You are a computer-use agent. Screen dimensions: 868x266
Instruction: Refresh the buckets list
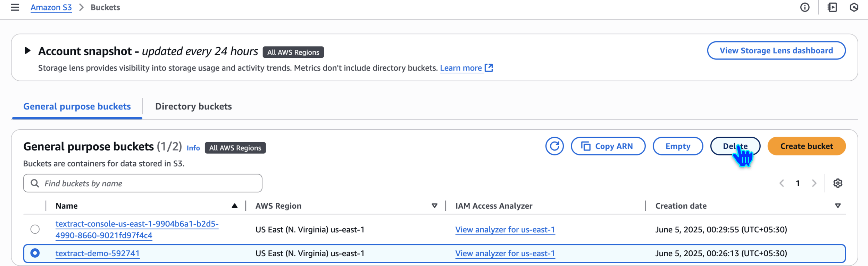pyautogui.click(x=554, y=146)
